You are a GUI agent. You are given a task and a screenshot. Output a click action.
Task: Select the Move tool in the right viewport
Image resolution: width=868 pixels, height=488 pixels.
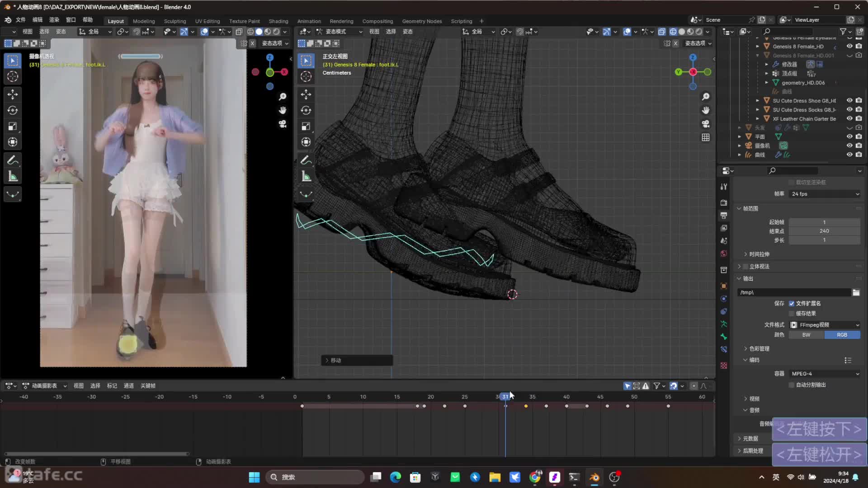pyautogui.click(x=306, y=94)
